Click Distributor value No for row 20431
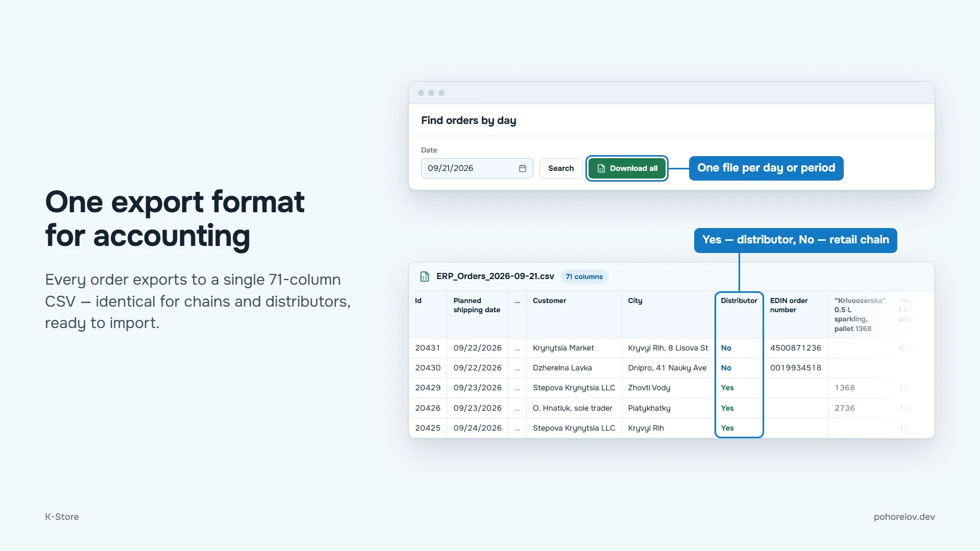This screenshot has width=980, height=551. (x=726, y=348)
